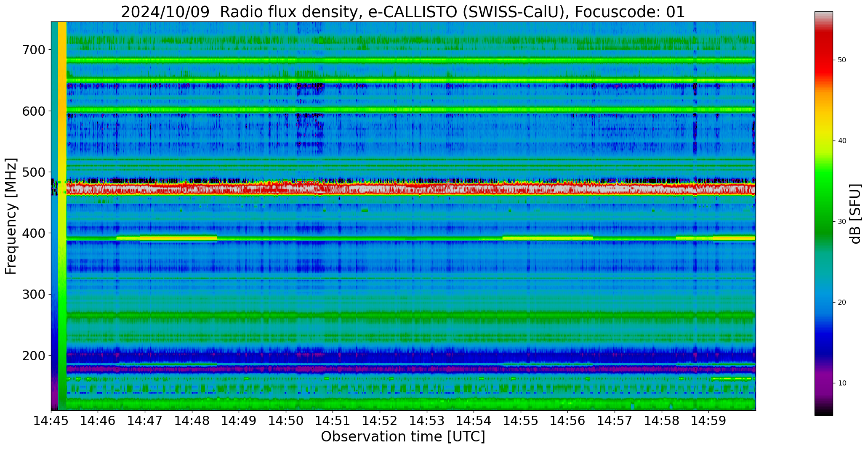Click the colorbar tick label 10

[842, 383]
